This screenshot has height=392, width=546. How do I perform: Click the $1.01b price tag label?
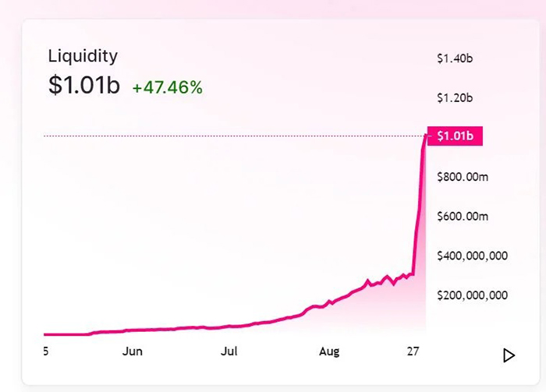click(455, 136)
